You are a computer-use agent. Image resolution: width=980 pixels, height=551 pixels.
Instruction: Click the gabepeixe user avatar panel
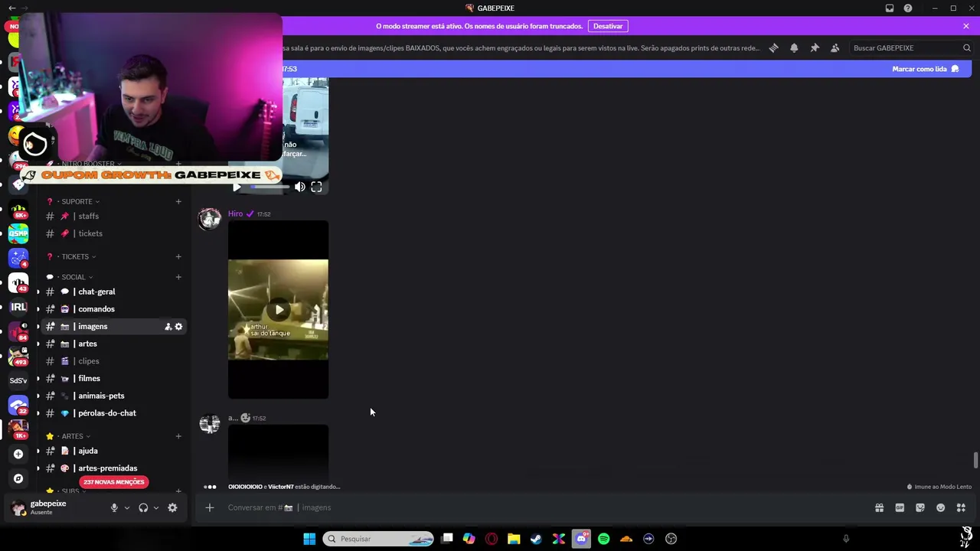pos(50,507)
